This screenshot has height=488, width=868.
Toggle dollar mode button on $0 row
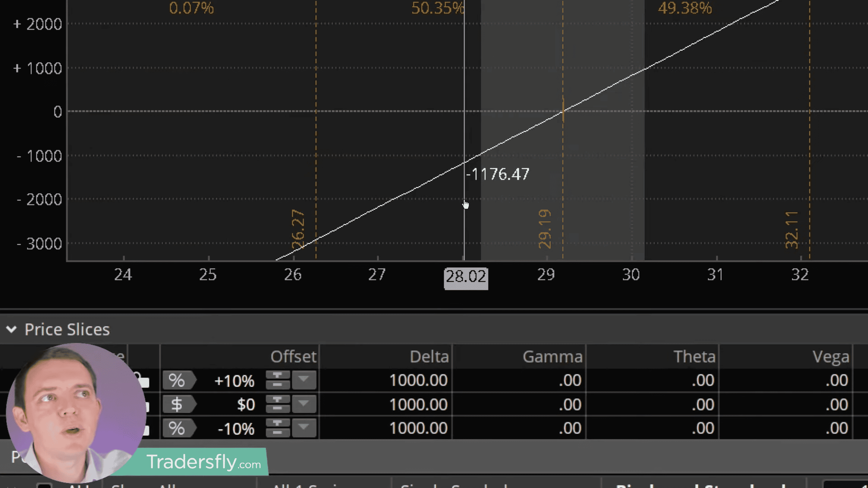(x=179, y=404)
